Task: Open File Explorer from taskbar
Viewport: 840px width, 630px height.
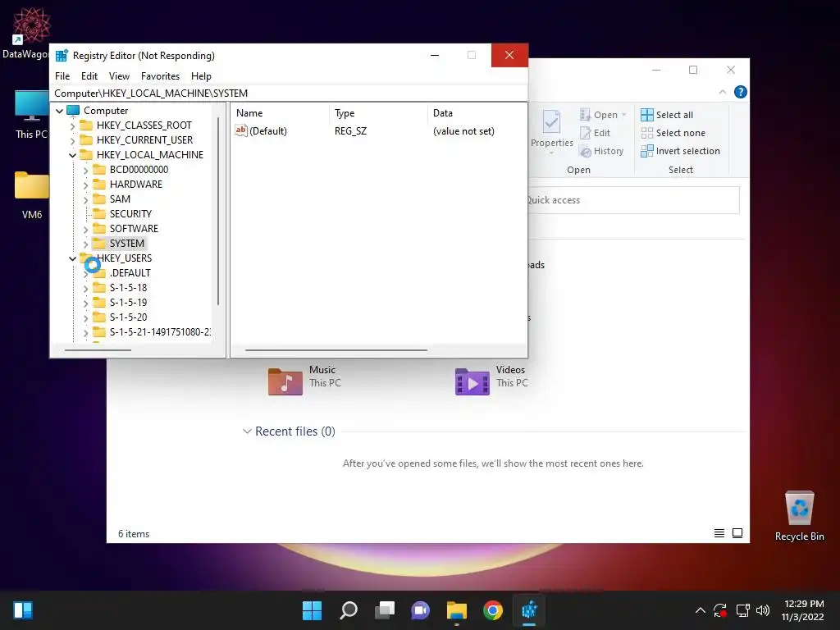Action: pyautogui.click(x=457, y=610)
